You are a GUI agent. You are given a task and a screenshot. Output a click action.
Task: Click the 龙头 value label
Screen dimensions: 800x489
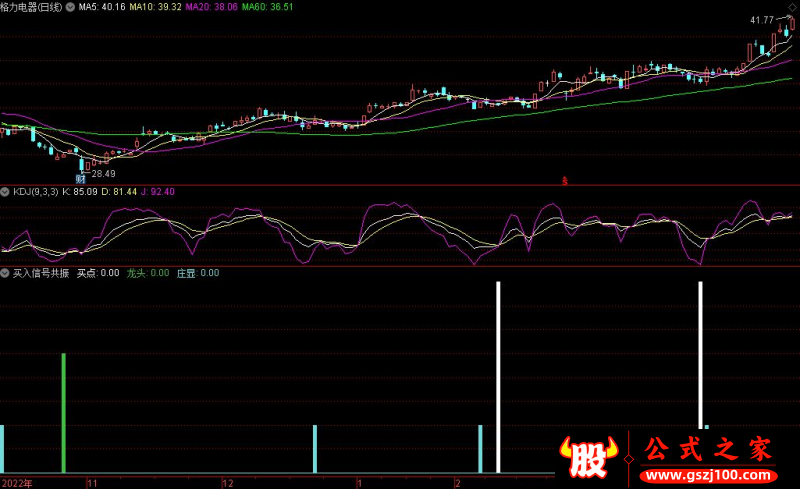click(147, 273)
